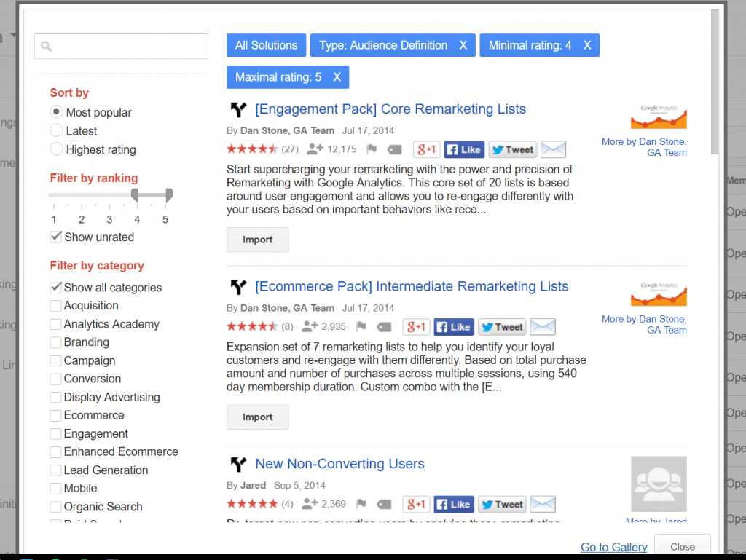
Task: Select the Latest sort option
Action: (56, 130)
